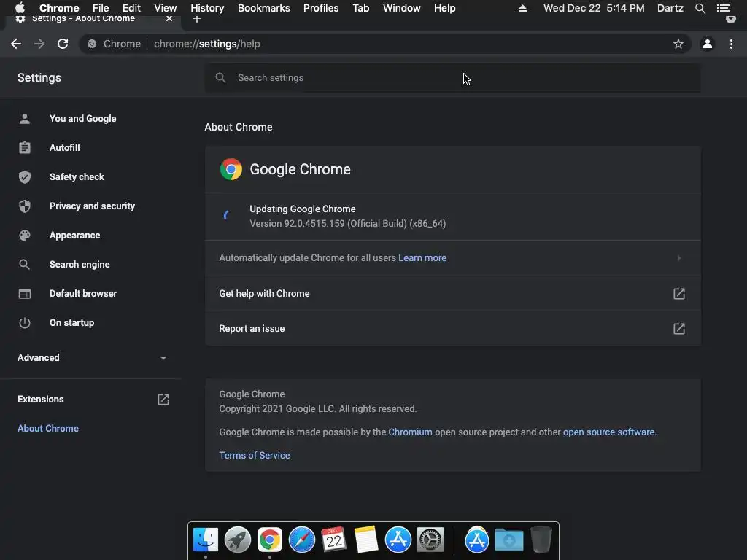
Task: Click Get help with Chrome row
Action: tap(453, 293)
